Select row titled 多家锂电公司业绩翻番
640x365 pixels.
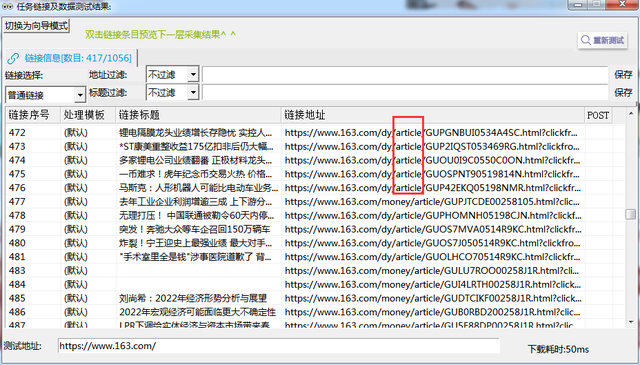(x=309, y=160)
